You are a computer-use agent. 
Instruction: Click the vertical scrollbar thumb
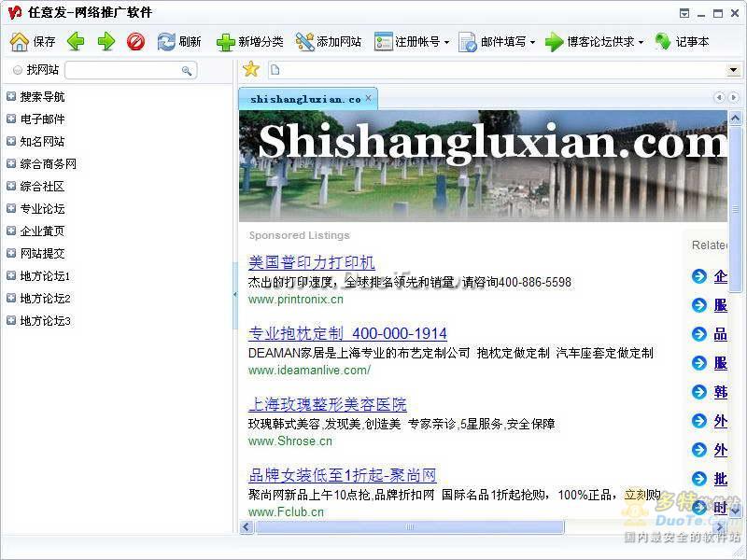pyautogui.click(x=736, y=209)
